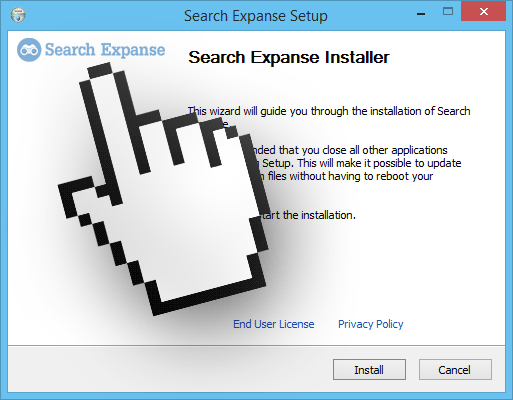Screen dimensions: 513x400
Task: Close the Search Expanse Setup window
Action: 483,12
